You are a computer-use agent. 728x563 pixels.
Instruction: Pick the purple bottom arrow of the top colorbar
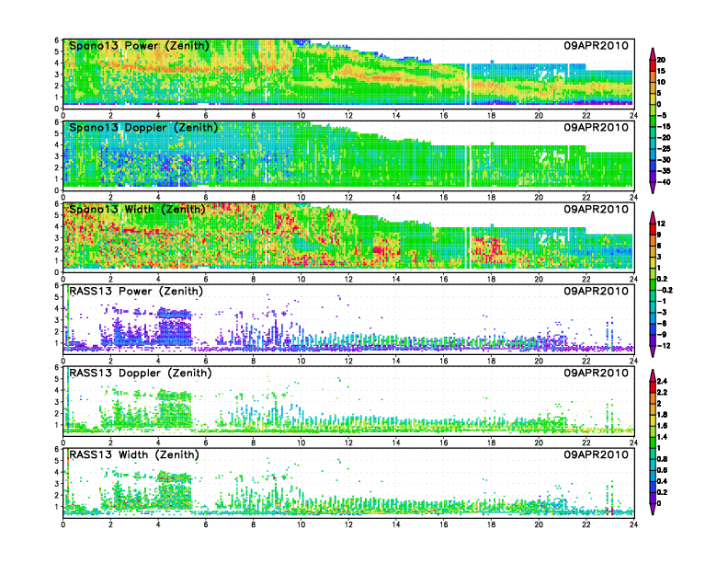pyautogui.click(x=653, y=187)
